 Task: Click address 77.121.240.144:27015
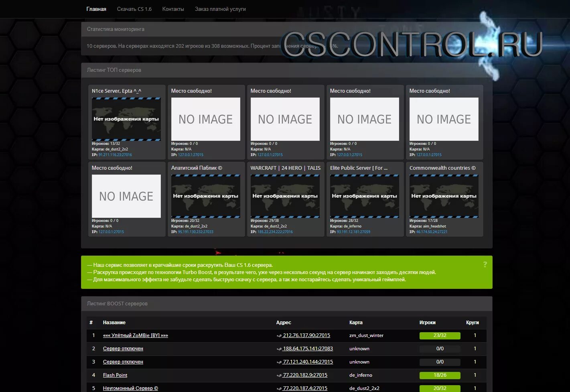point(308,362)
